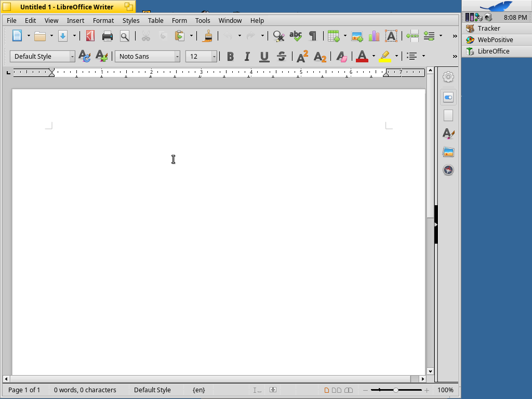Toggle superscript formatting

pyautogui.click(x=302, y=57)
